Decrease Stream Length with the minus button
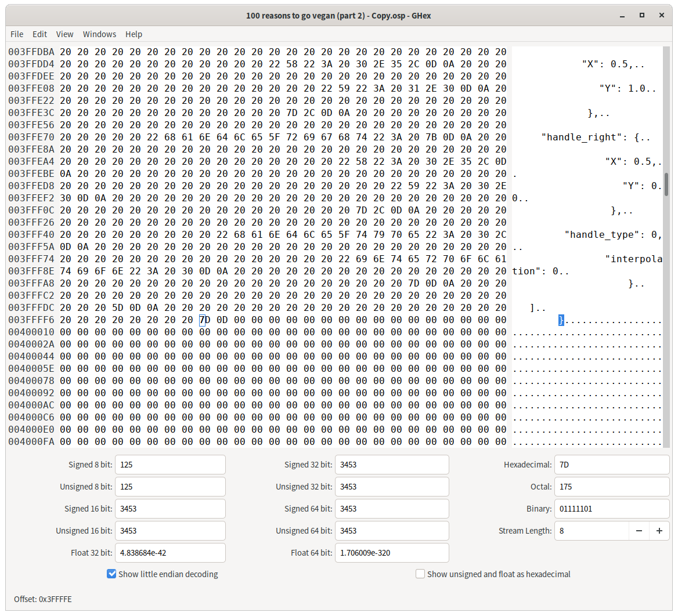The width and height of the screenshot is (678, 616). [x=639, y=531]
